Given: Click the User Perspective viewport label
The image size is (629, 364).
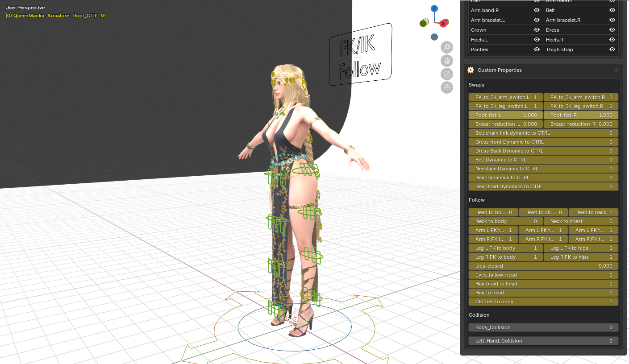Looking at the screenshot, I should click(x=25, y=8).
